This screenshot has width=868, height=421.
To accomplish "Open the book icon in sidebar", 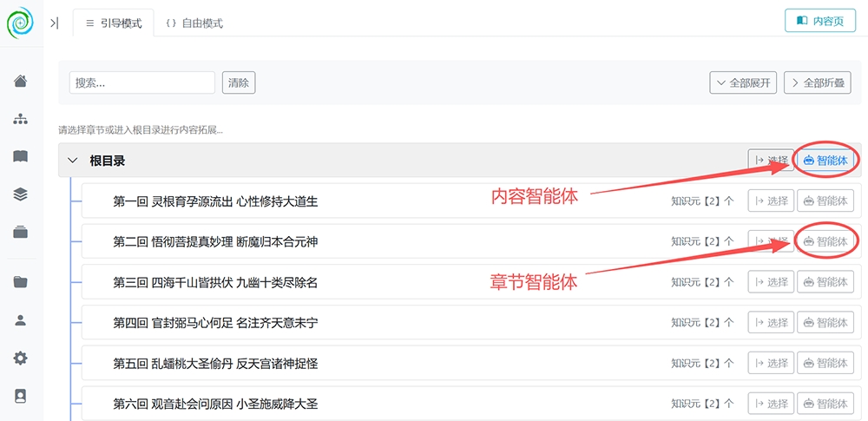I will click(21, 156).
